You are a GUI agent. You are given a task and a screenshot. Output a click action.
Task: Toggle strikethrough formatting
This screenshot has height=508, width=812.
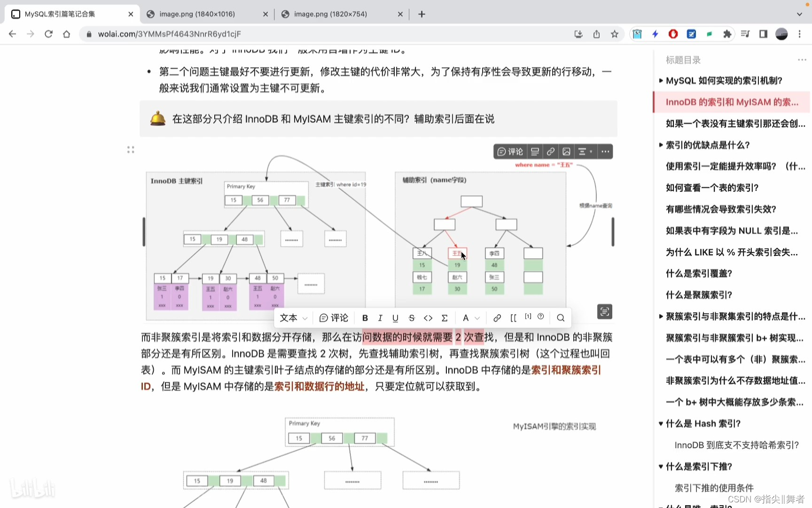412,318
